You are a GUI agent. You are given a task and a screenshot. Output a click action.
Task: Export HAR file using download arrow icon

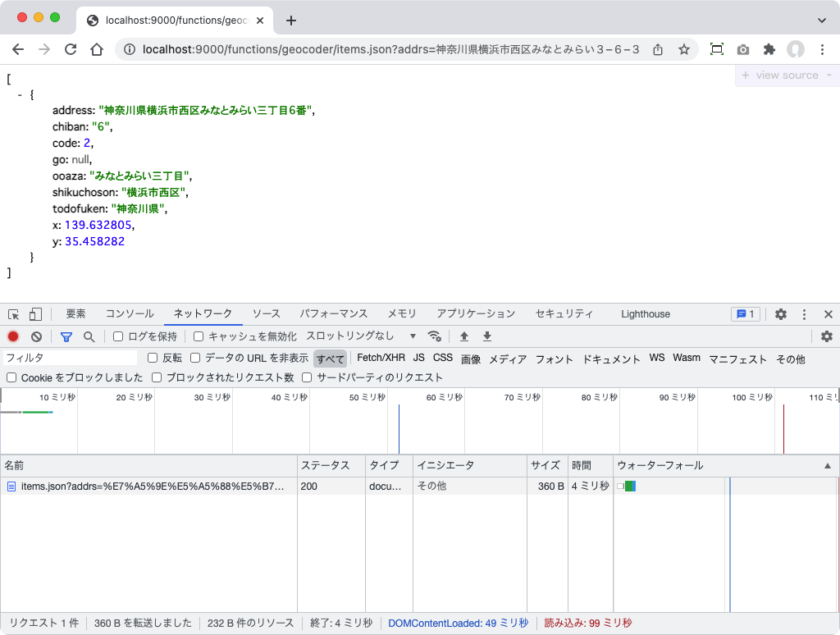486,336
